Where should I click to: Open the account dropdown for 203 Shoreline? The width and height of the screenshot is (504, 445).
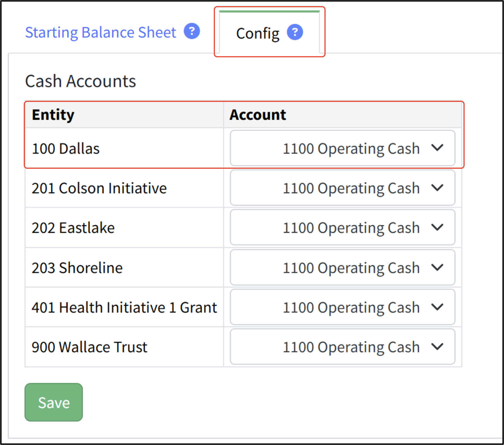coord(342,267)
